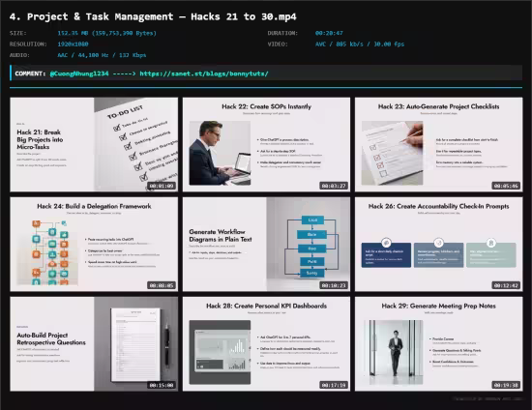The image size is (532, 410).
Task: Click the 00:05:46 timestamp label
Action: [x=506, y=186]
